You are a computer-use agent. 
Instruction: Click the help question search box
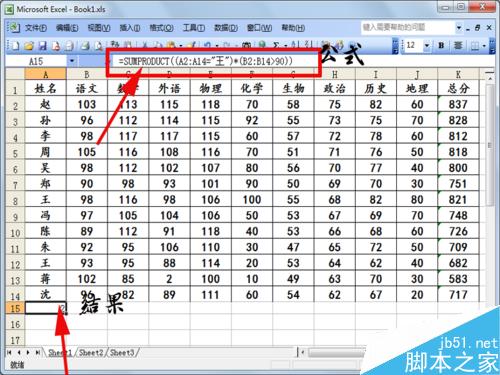point(408,27)
